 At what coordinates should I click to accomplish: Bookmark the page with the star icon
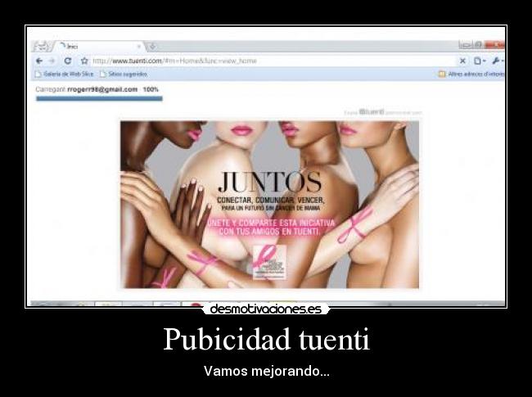[84, 61]
